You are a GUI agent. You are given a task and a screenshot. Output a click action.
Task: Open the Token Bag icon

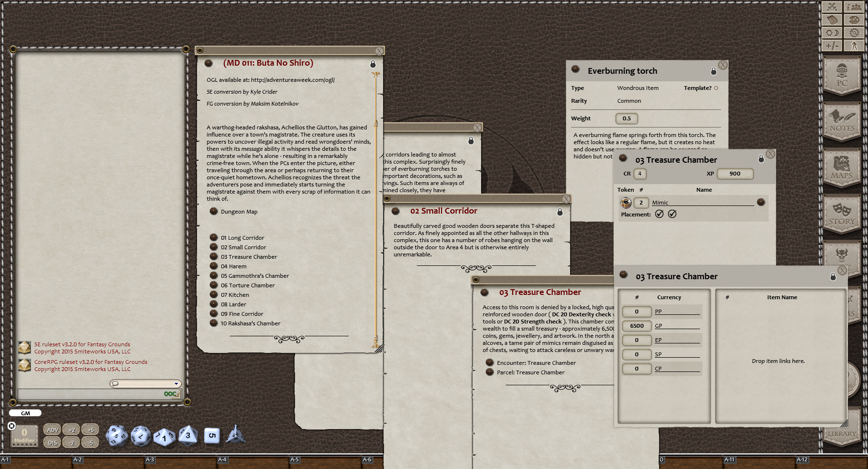855,20
